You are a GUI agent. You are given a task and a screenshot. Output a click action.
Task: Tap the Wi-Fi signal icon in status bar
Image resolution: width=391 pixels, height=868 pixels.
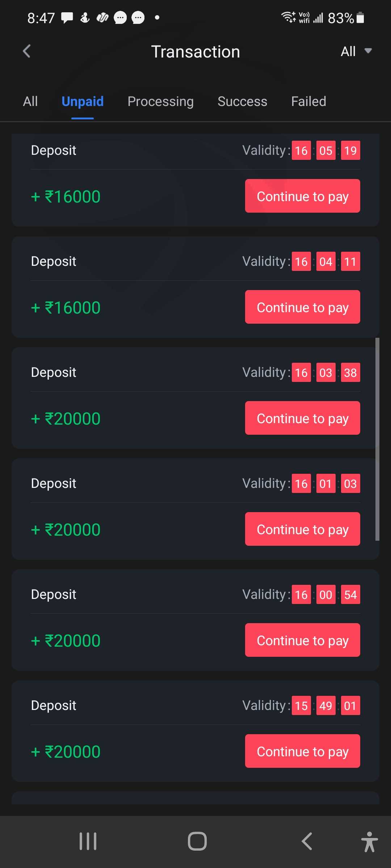[x=289, y=17]
